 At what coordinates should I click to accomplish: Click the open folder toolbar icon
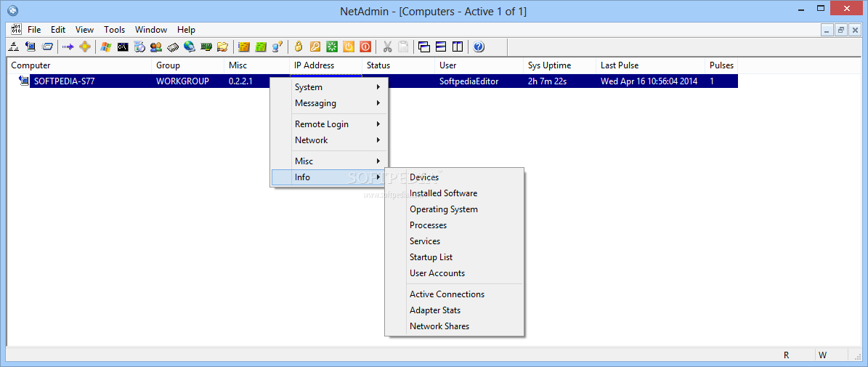222,47
